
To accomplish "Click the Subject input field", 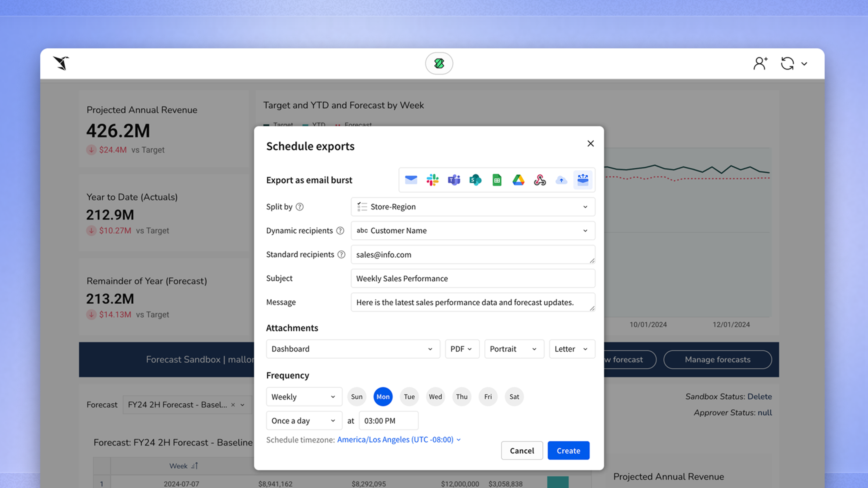I will coord(473,279).
